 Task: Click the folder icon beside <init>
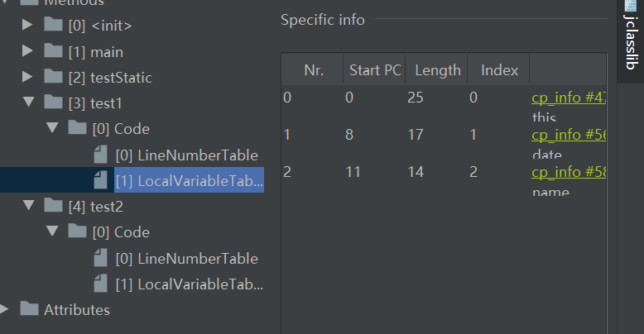tap(53, 25)
